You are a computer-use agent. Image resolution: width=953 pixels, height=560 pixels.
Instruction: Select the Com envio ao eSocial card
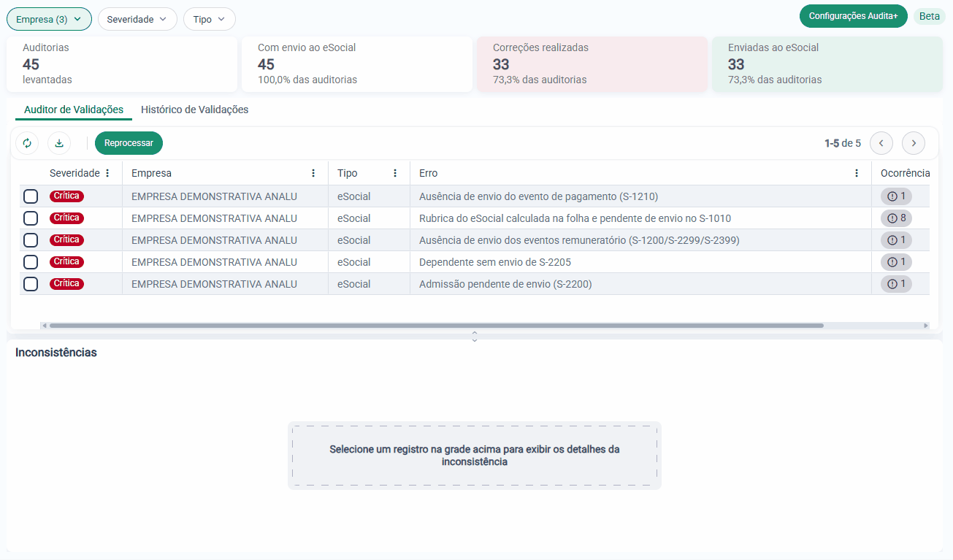357,64
